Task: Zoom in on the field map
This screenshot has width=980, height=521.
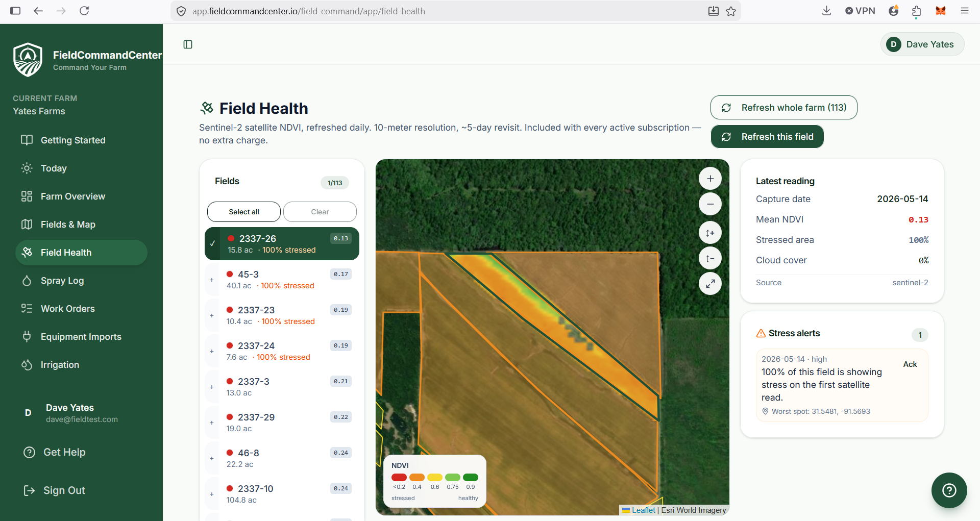Action: click(710, 179)
